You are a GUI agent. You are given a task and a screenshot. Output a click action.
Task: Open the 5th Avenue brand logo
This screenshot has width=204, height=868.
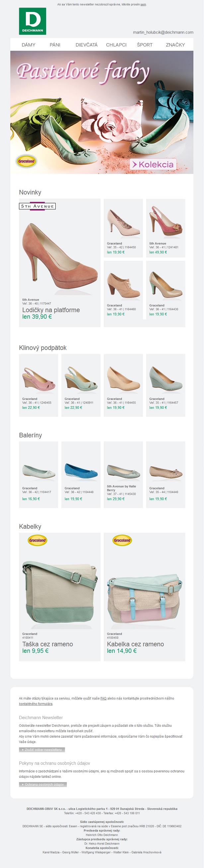[x=37, y=206]
